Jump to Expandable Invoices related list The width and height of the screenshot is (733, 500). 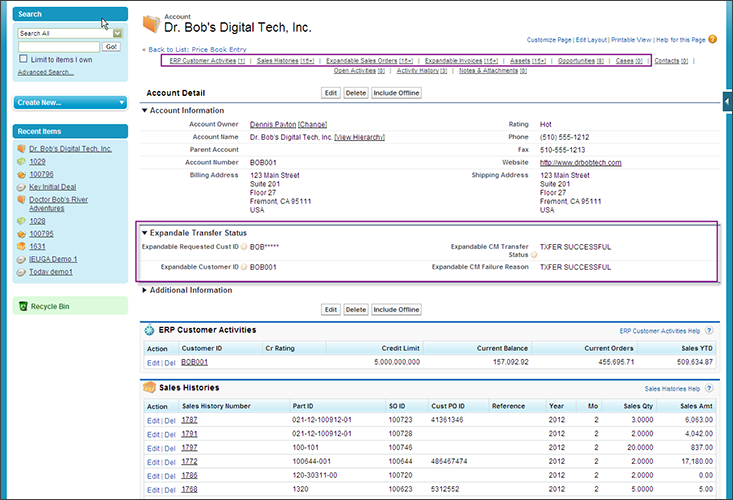tap(461, 61)
